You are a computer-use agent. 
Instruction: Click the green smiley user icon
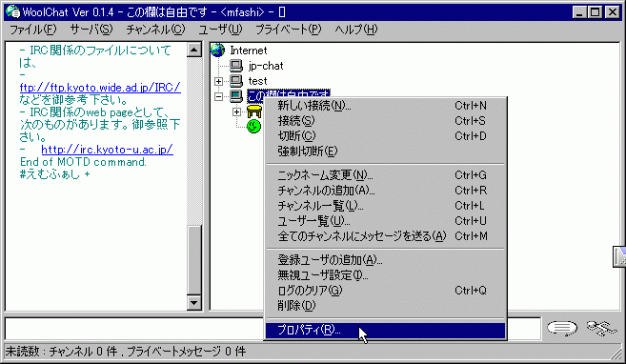point(253,127)
